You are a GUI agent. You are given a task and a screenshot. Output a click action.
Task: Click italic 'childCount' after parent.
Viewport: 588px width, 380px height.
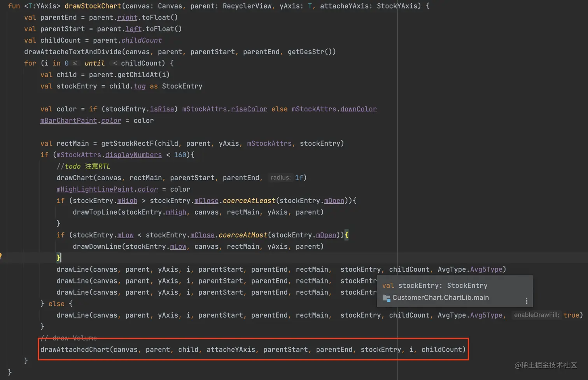click(142, 40)
